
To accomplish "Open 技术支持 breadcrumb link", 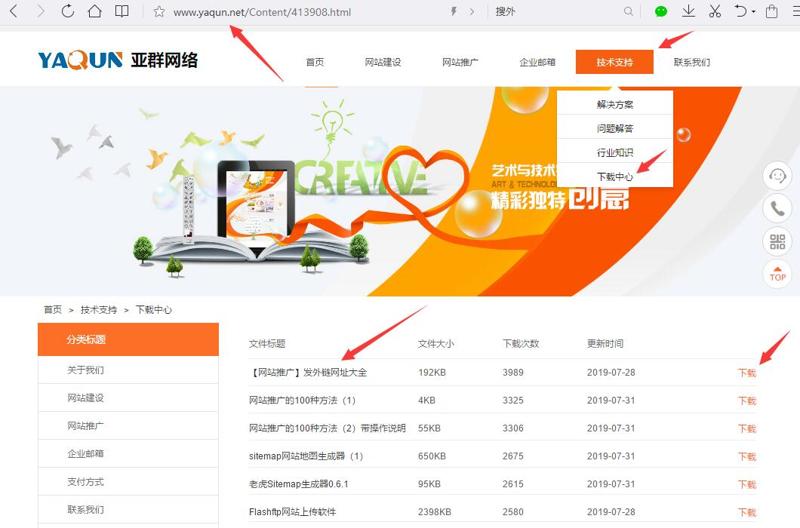I will [99, 310].
